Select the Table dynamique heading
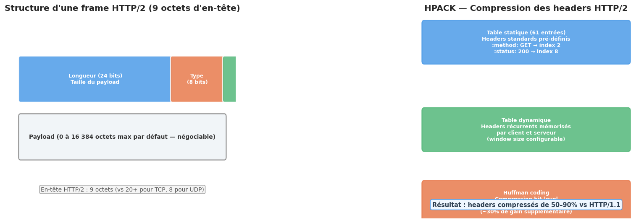Viewport: 644px width, 223px height. pos(526,120)
